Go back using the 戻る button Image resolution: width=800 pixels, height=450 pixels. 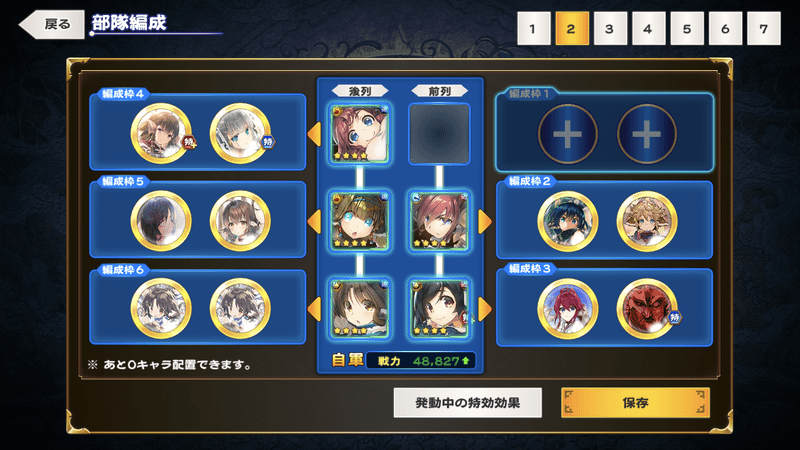coord(52,24)
